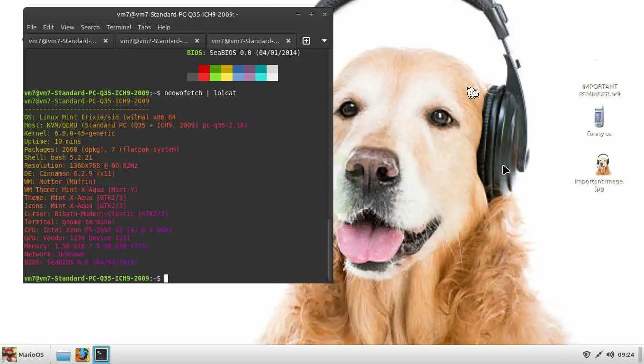This screenshot has height=364, width=644.
Task: Click the 'DE: Cinnamon 6.2.9' line
Action: coord(70,173)
